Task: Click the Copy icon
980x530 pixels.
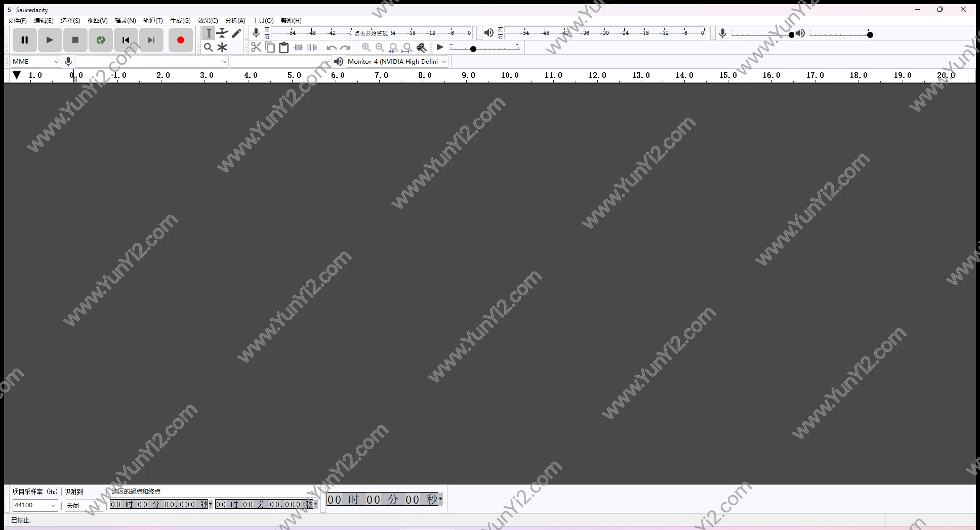Action: pyautogui.click(x=270, y=48)
